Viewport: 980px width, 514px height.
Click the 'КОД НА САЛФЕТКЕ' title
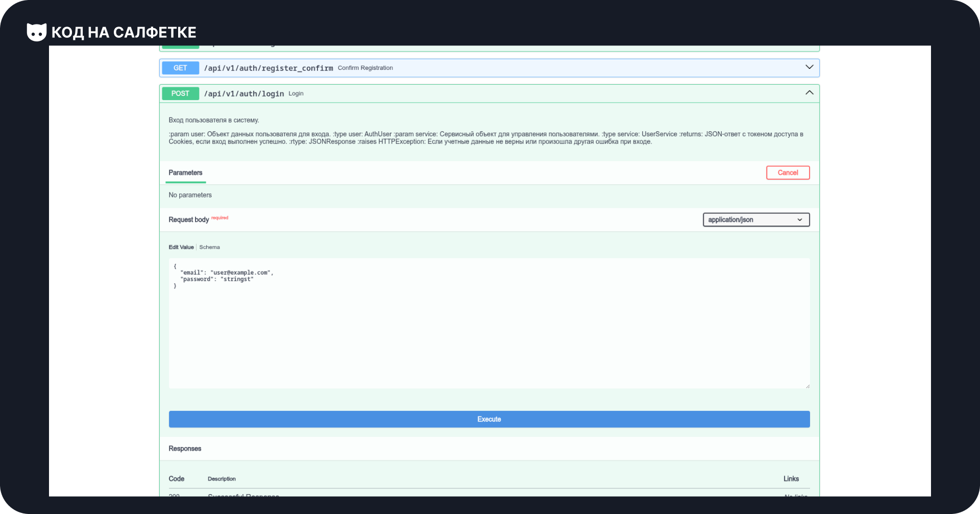124,33
